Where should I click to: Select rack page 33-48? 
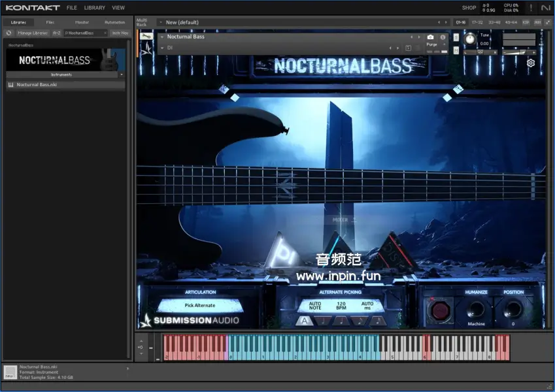point(494,22)
